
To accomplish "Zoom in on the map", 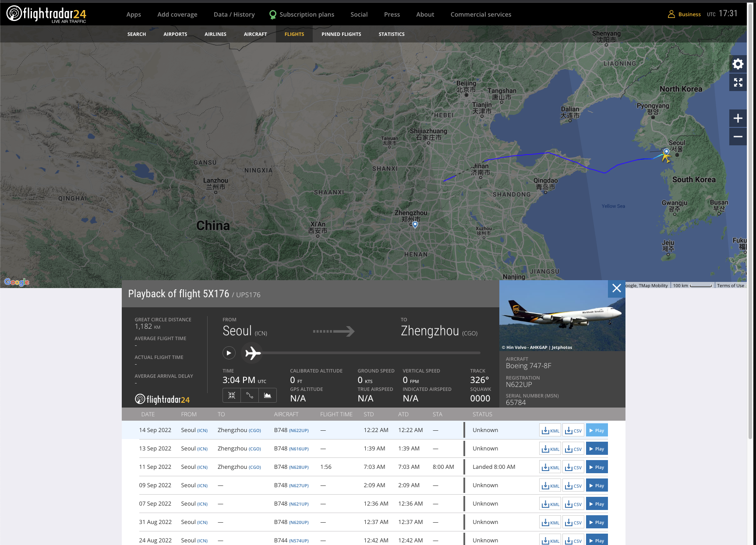I will [x=738, y=118].
